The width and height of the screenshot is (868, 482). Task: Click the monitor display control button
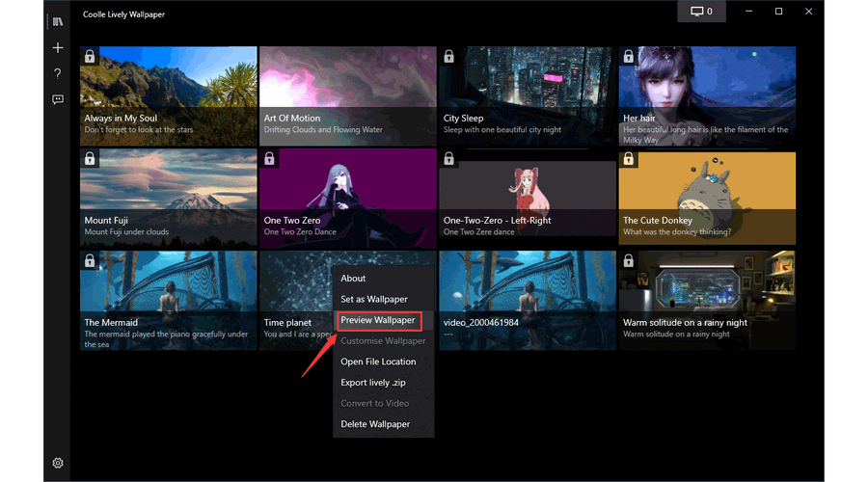click(700, 12)
